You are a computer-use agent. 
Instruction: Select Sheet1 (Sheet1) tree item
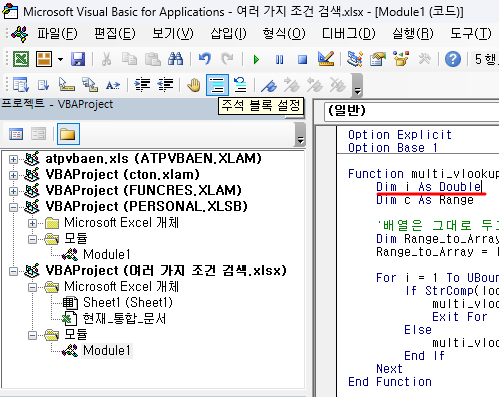[x=128, y=303]
